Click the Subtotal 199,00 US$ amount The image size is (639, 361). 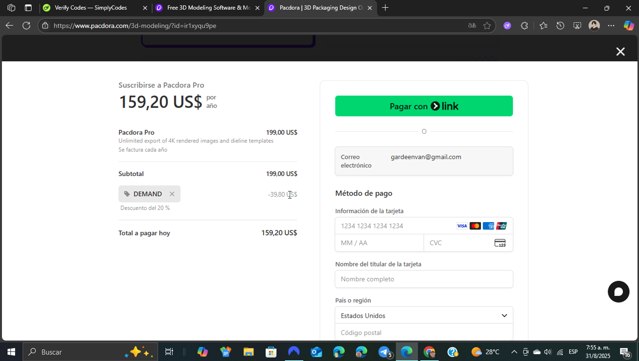pos(282,174)
